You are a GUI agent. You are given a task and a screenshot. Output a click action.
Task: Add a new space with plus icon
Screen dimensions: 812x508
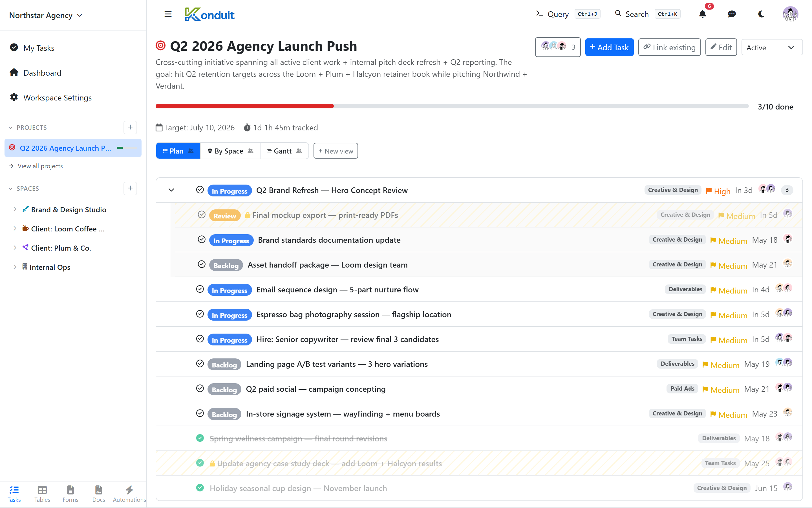130,188
